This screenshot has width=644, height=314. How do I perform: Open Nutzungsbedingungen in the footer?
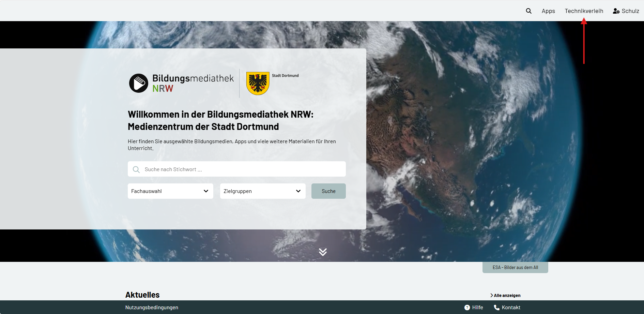[152, 308]
